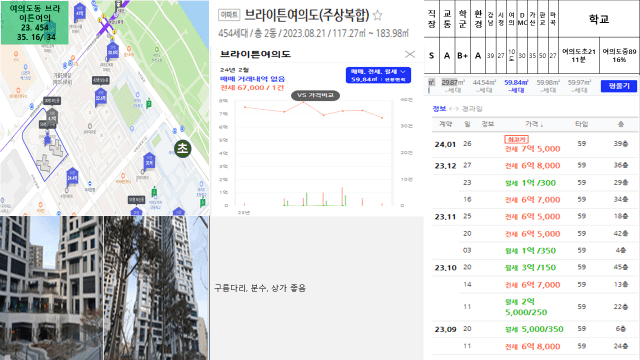Click the 학교 table header
Image resolution: width=640 pixels, height=360 pixels.
[x=599, y=19]
